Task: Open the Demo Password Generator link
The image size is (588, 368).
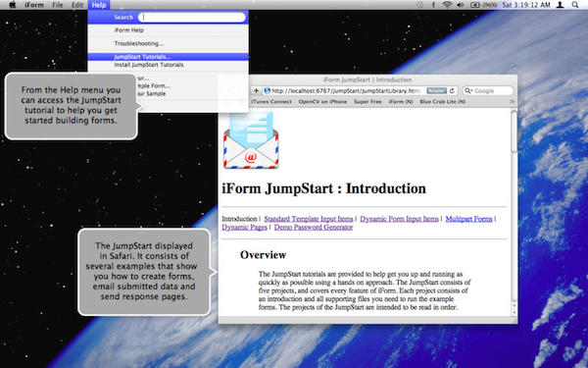Action: click(314, 228)
